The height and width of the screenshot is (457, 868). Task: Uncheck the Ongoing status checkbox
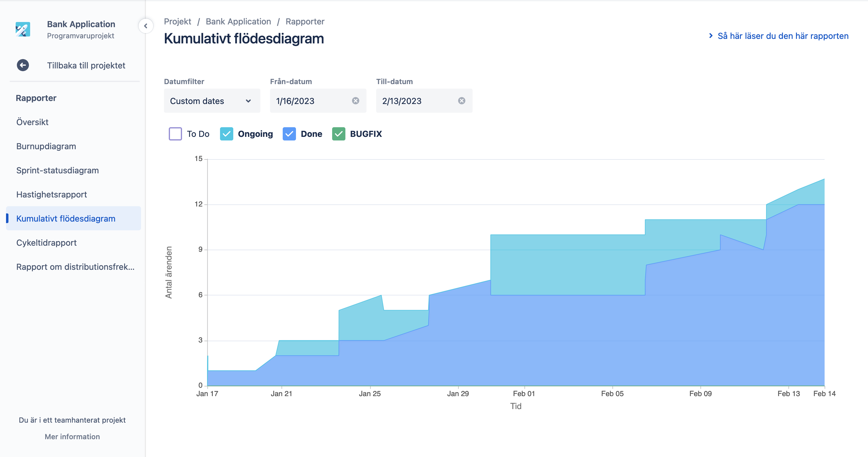(x=226, y=134)
